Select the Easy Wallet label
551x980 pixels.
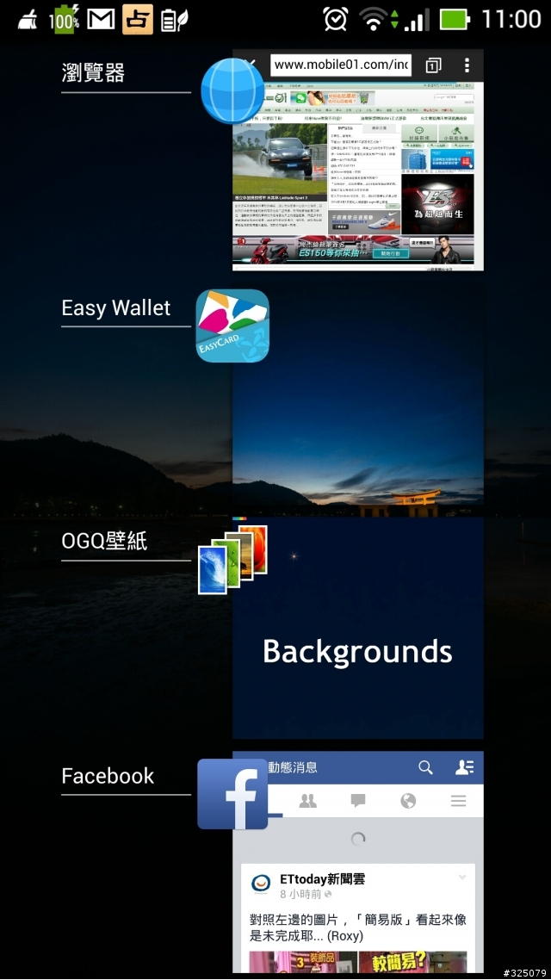(x=115, y=308)
